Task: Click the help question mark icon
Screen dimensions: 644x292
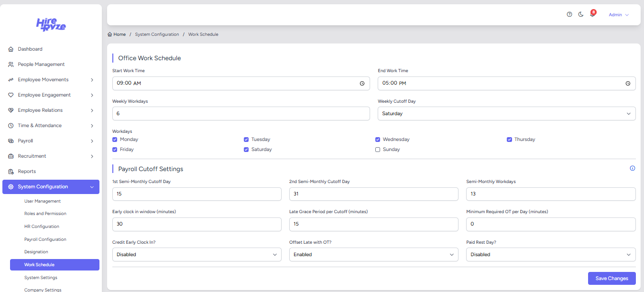Action: [x=569, y=14]
